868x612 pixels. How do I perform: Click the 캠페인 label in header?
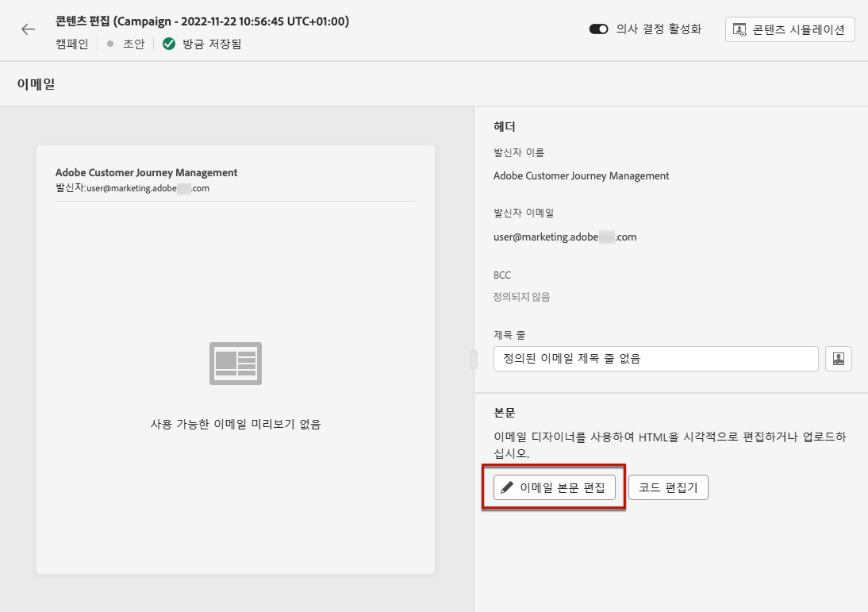point(72,44)
